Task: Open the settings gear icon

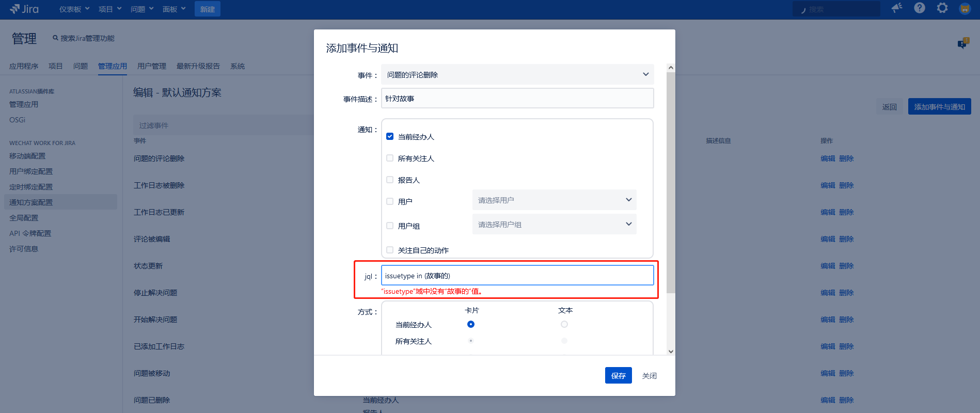Action: [x=942, y=8]
